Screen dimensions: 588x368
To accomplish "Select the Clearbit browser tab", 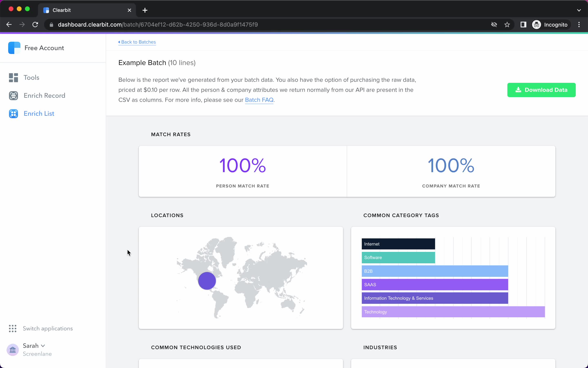I will [87, 10].
